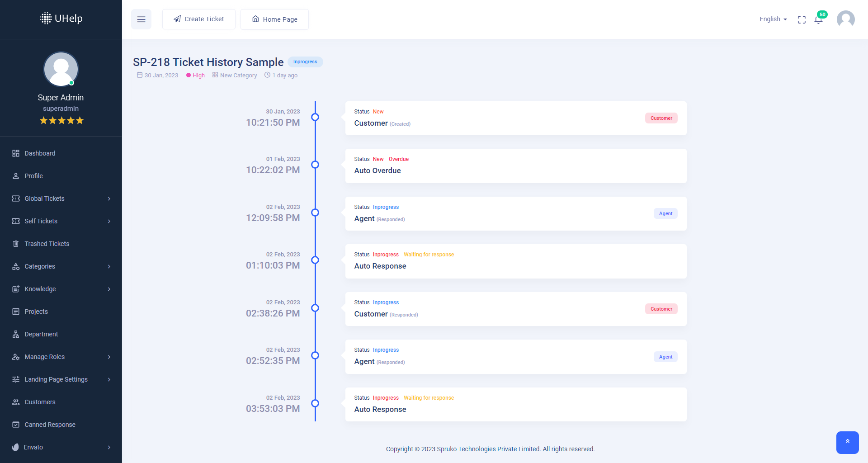Viewport: 868px width, 463px height.
Task: Click the Customers sidebar icon
Action: [x=16, y=402]
